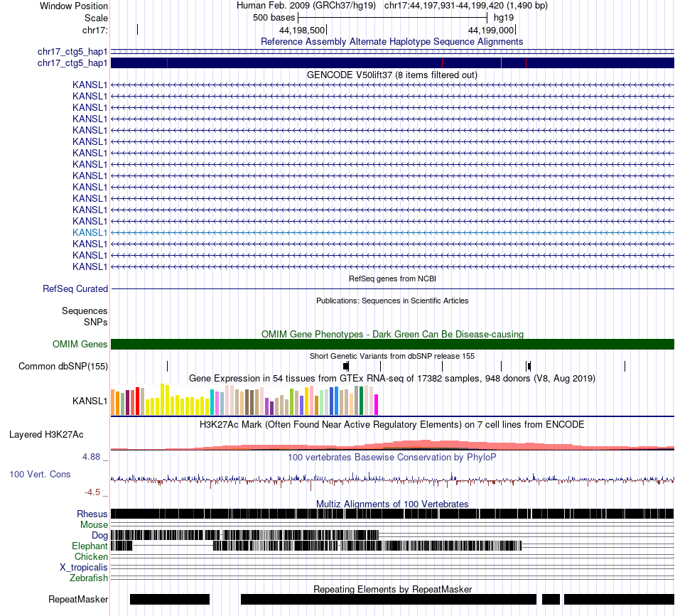Click the Layered H3K27Ac track label
The height and width of the screenshot is (616, 675).
point(46,435)
